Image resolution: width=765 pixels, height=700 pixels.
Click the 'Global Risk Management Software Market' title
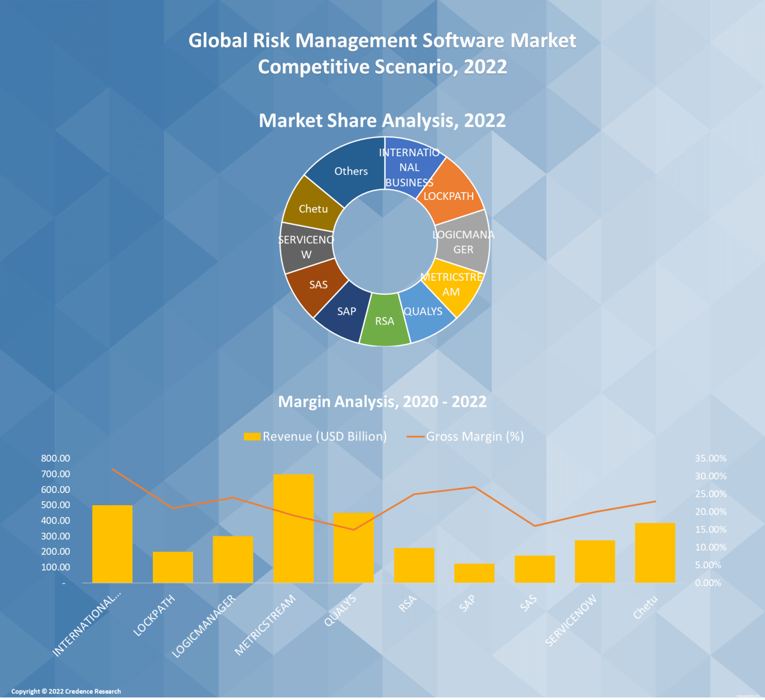[x=382, y=40]
